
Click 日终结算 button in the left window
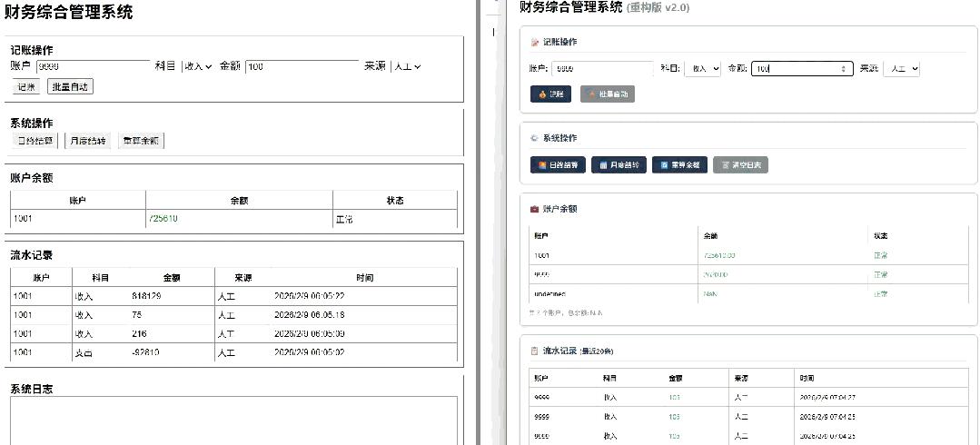[x=35, y=141]
